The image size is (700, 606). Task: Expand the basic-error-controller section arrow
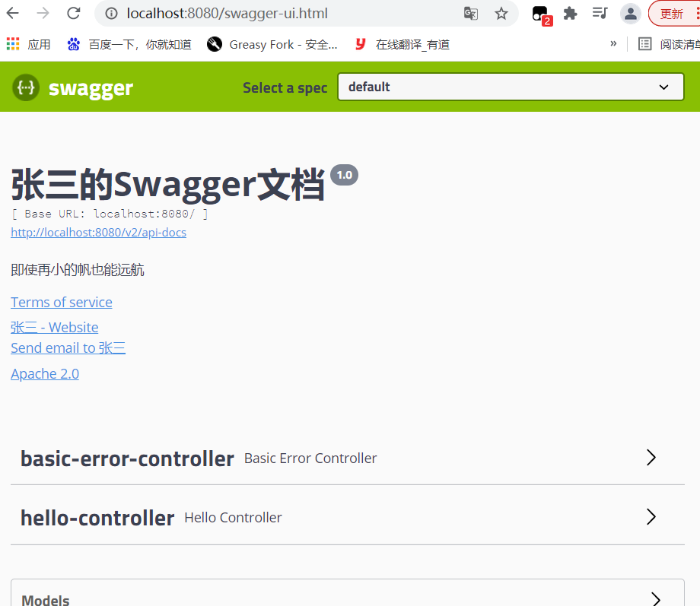point(651,458)
